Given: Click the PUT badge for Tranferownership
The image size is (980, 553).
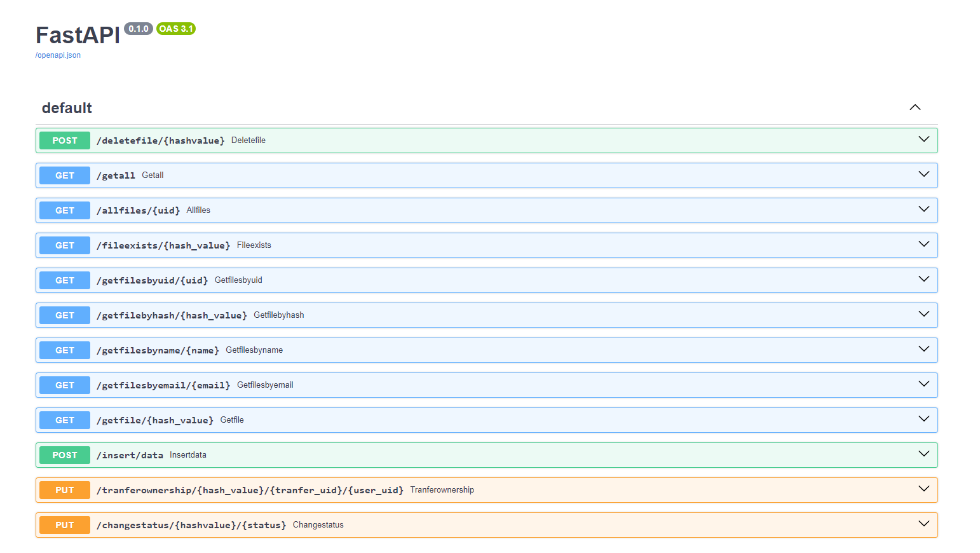Looking at the screenshot, I should click(x=65, y=490).
